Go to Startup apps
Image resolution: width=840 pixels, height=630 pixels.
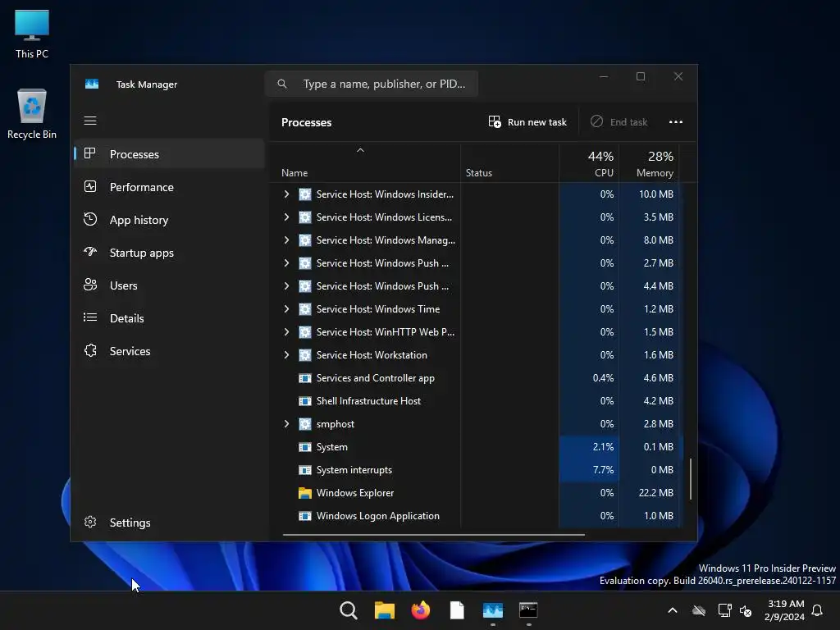tap(169, 253)
